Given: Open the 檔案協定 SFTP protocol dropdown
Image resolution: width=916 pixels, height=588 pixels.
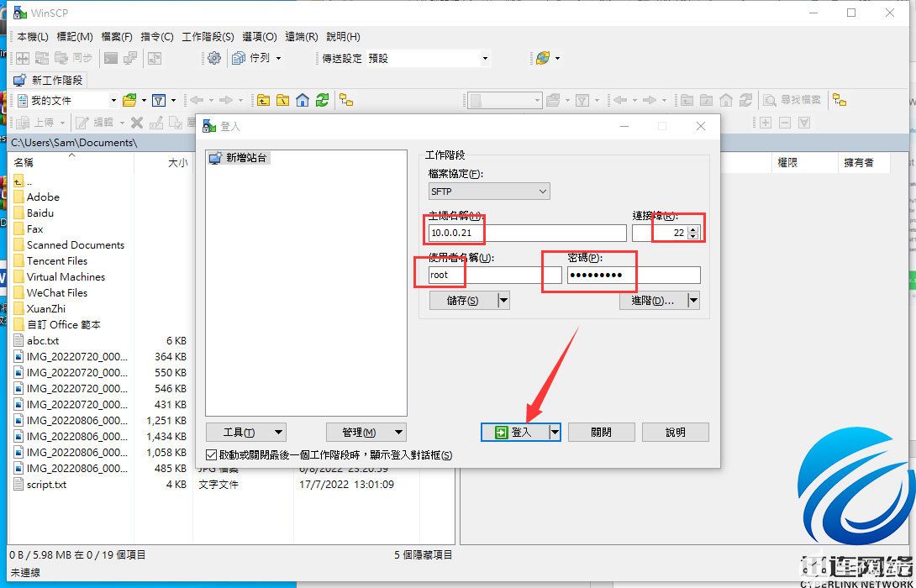Looking at the screenshot, I should [489, 191].
